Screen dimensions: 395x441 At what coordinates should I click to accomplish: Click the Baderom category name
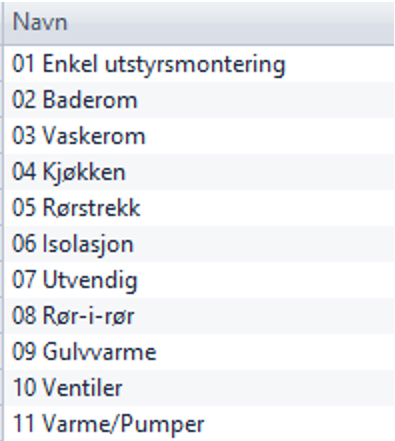(x=90, y=100)
